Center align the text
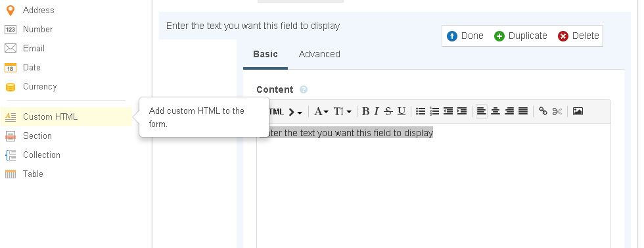This screenshot has height=248, width=644. [495, 111]
